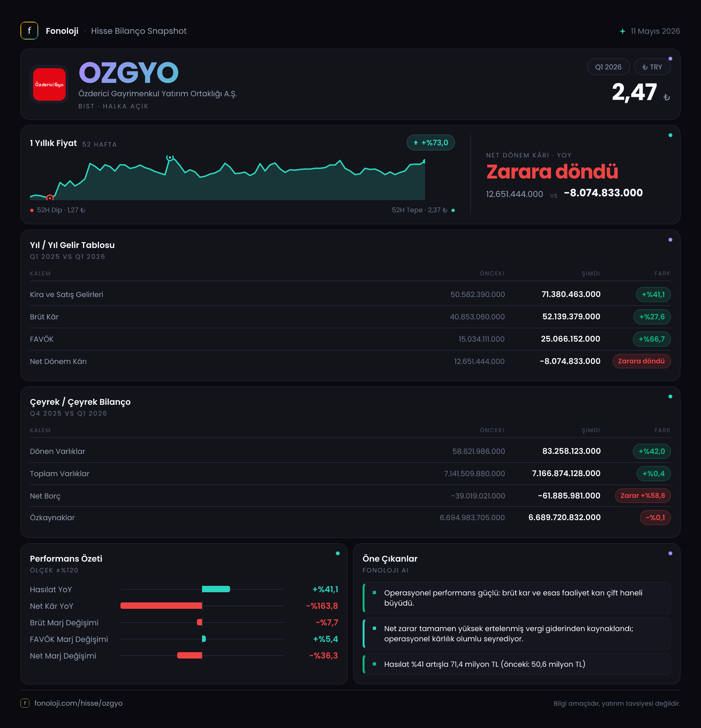Click the +%41,1 badge in Kira ve Satış Gelirleri row
701x728 pixels.
click(x=654, y=295)
